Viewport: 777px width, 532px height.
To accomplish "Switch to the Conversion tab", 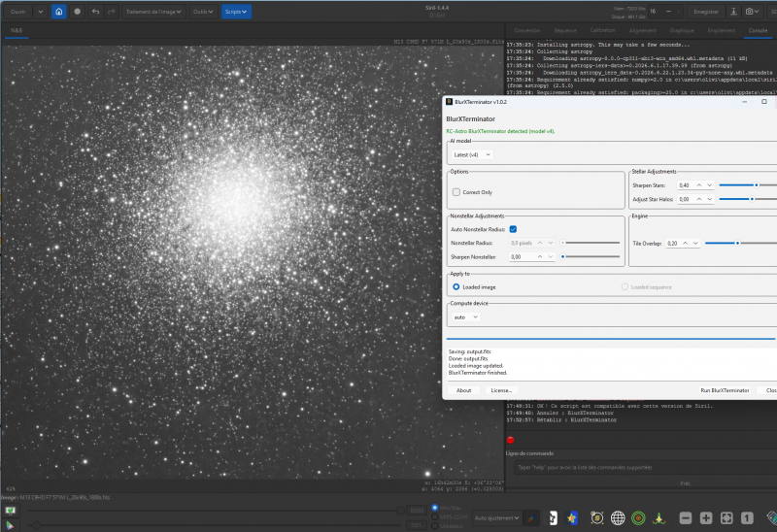I will click(526, 31).
